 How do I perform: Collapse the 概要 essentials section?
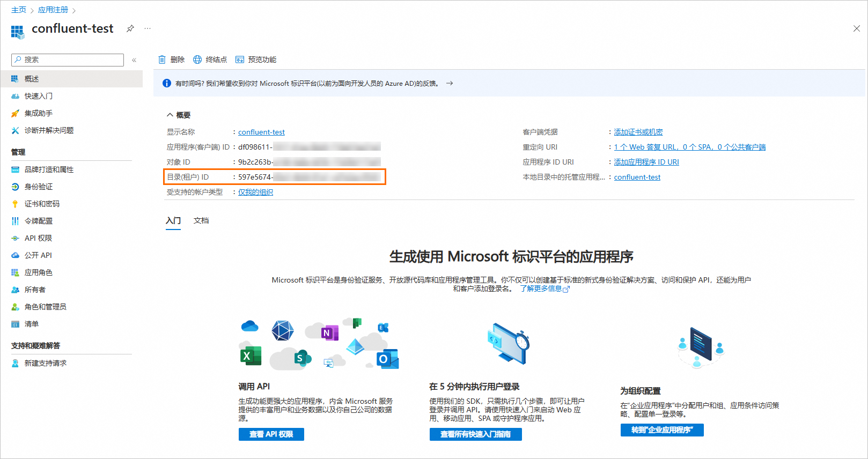click(x=170, y=115)
